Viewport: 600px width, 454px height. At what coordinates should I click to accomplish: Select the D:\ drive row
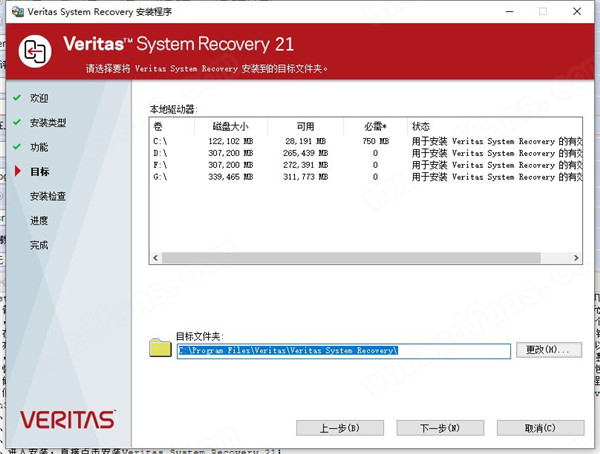(367, 153)
